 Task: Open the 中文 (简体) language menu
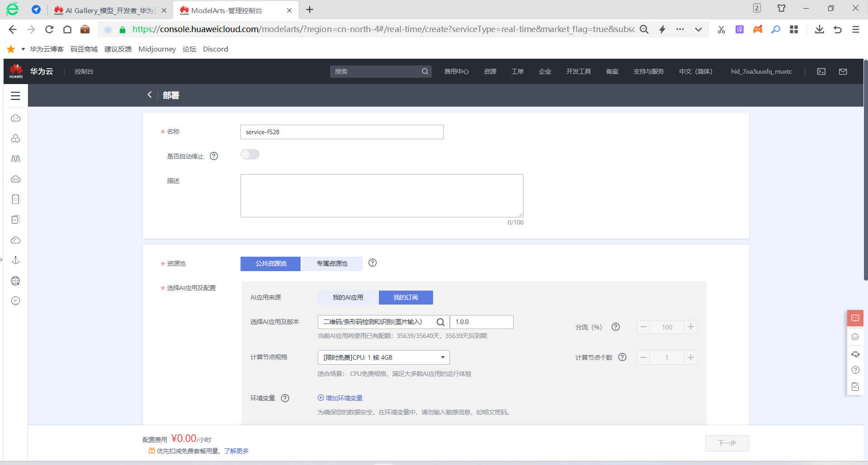tap(695, 71)
